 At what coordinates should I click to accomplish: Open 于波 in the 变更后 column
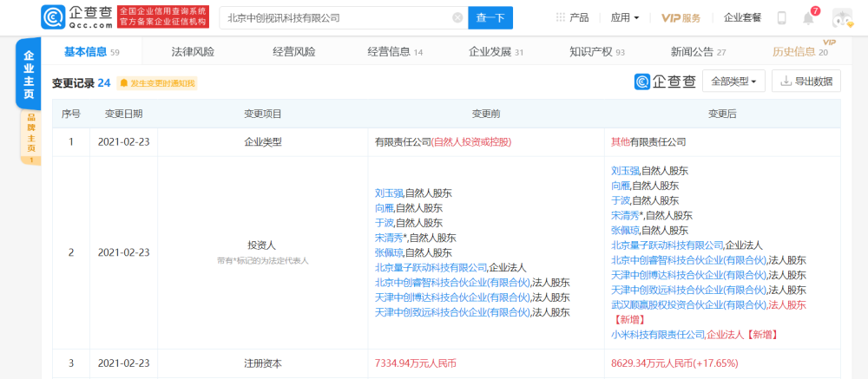(x=621, y=200)
